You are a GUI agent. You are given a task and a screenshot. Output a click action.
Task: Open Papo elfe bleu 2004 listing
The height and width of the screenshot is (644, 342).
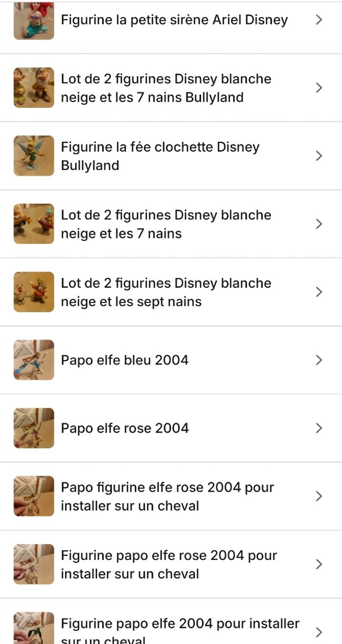pyautogui.click(x=125, y=360)
